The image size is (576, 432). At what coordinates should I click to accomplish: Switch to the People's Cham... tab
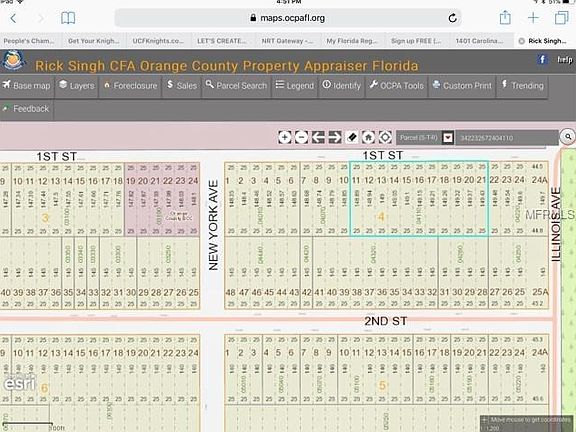(x=30, y=41)
